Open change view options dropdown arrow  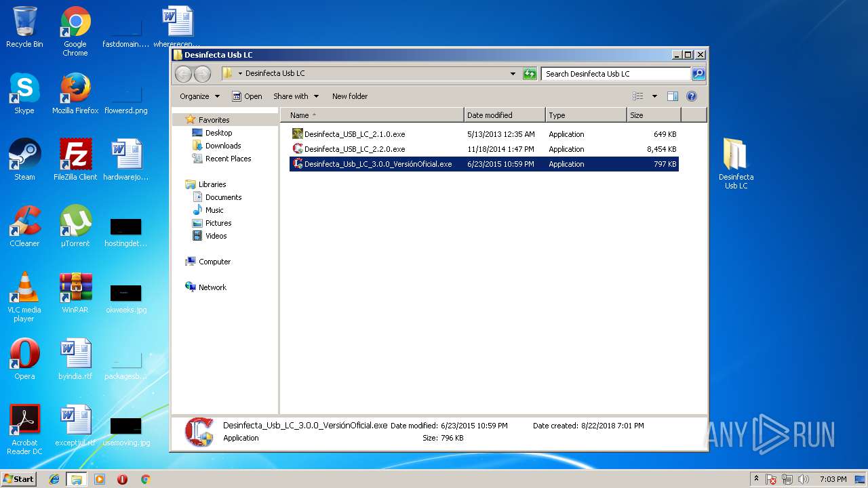(654, 96)
